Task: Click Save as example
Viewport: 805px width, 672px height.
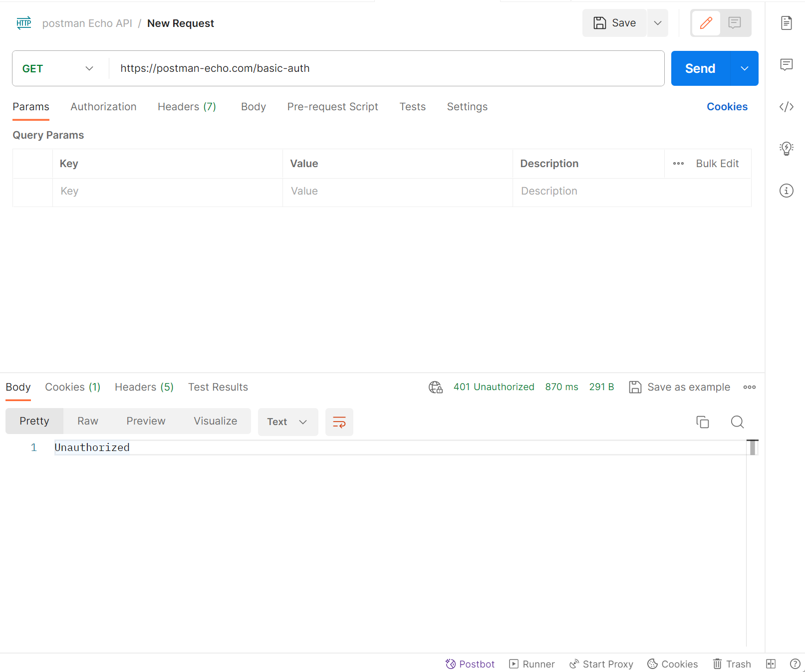Action: 680,387
